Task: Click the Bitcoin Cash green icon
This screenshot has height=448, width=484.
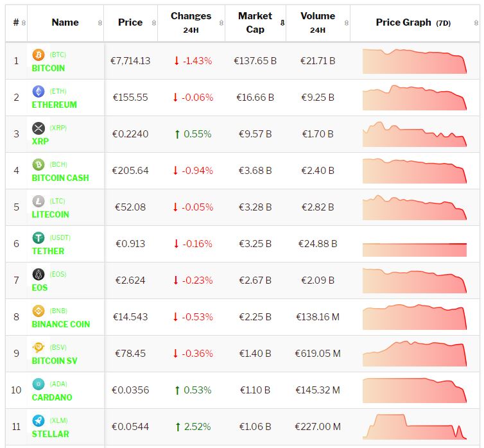Action: point(38,165)
